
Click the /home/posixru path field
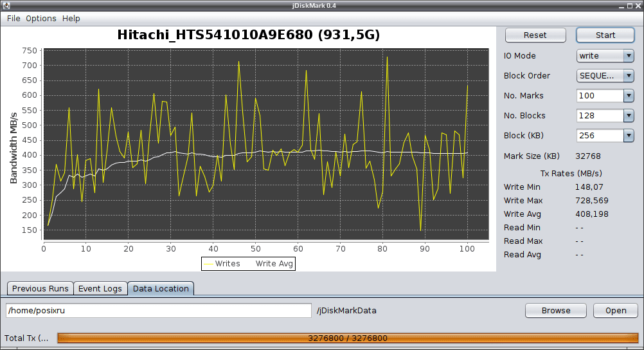159,311
